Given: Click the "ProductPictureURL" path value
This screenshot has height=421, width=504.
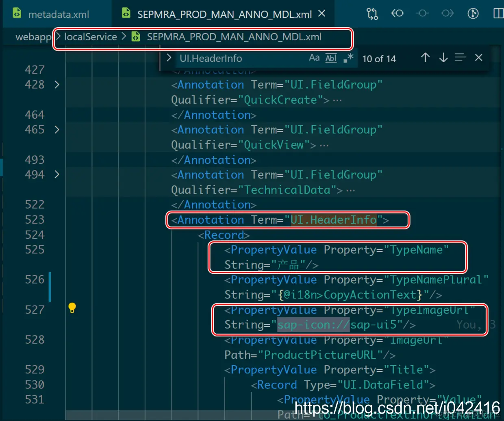Looking at the screenshot, I should (320, 355).
